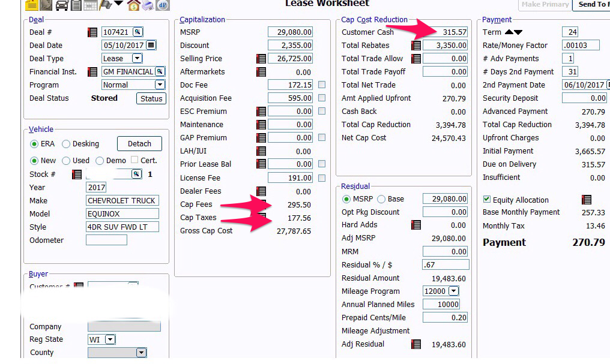Open GAP Premium detail icon

(x=261, y=138)
